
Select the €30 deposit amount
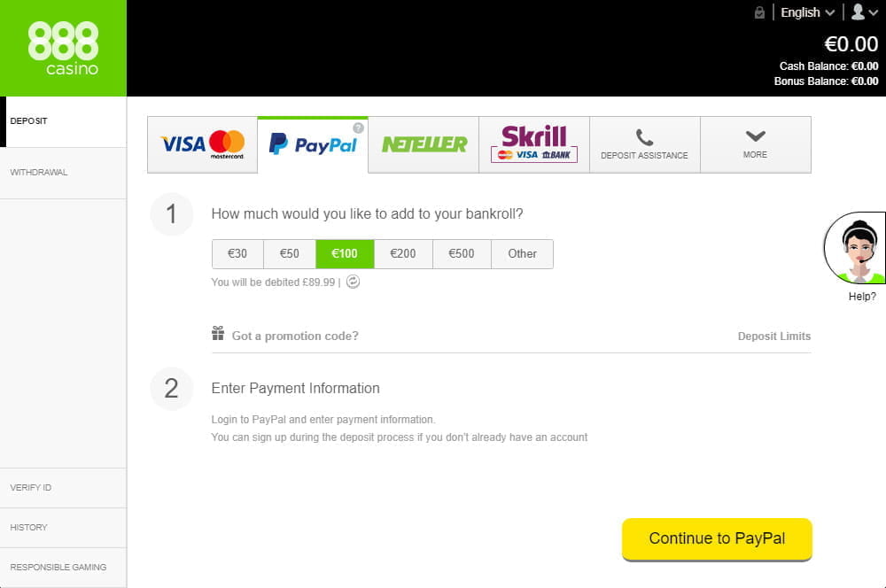click(x=237, y=253)
